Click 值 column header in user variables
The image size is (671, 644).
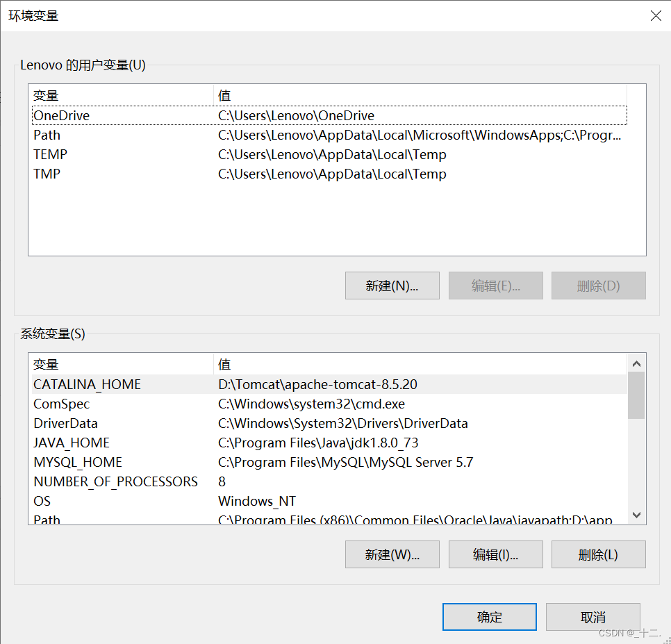click(x=420, y=95)
